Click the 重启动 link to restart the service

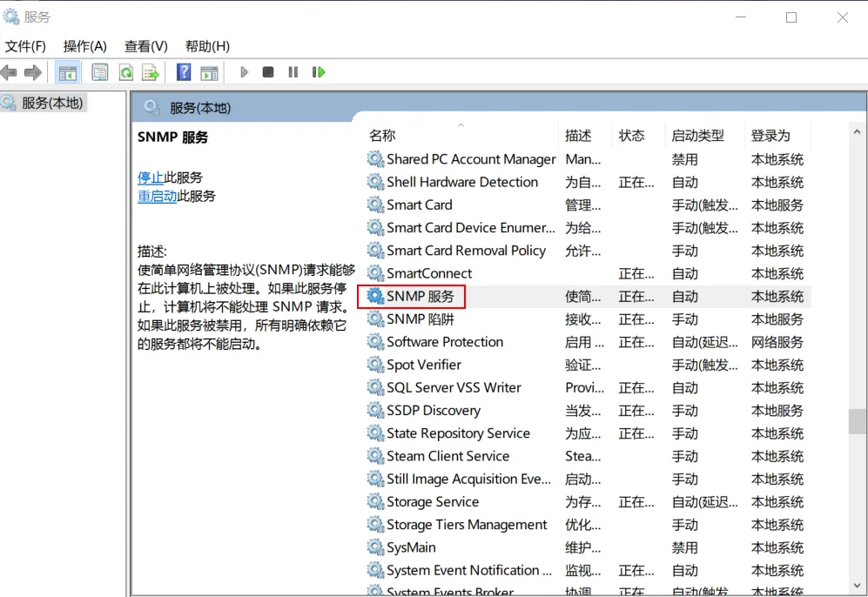pyautogui.click(x=157, y=197)
